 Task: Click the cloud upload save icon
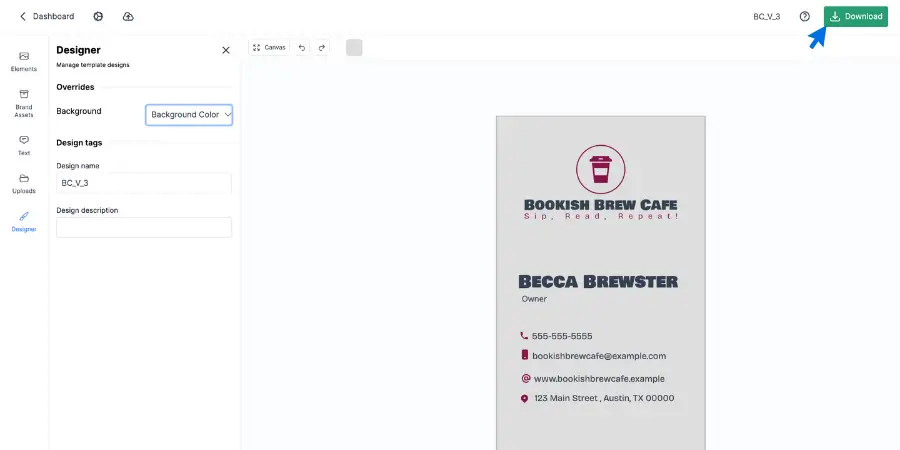pyautogui.click(x=128, y=17)
